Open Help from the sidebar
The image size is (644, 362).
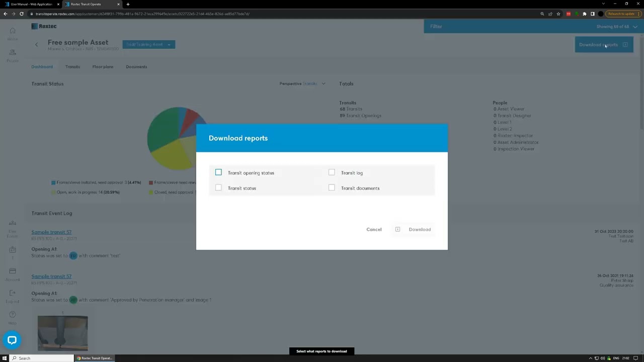13,317
